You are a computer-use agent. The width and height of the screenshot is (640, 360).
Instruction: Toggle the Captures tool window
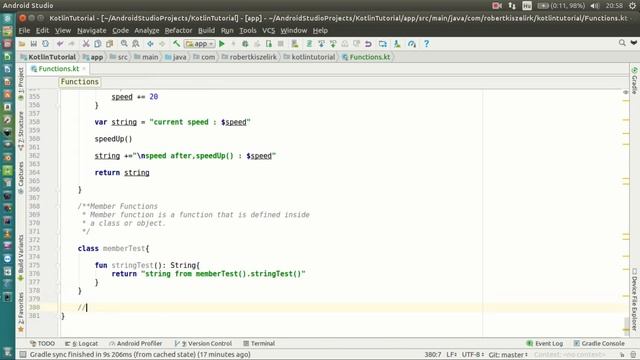click(21, 177)
